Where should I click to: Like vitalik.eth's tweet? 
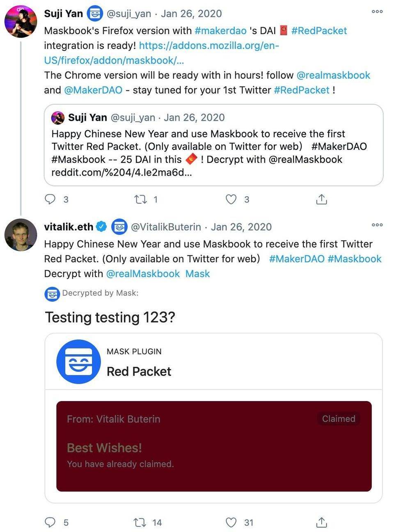point(231,522)
